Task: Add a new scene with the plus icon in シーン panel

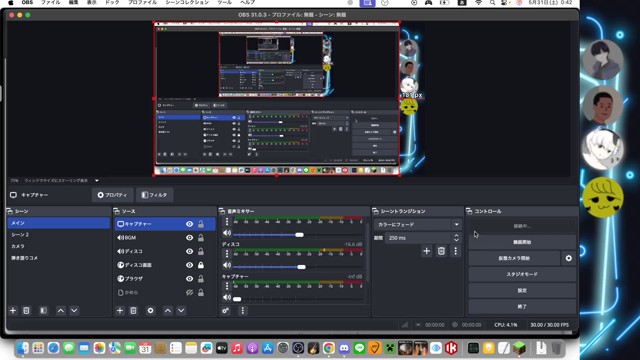Action: [13, 311]
